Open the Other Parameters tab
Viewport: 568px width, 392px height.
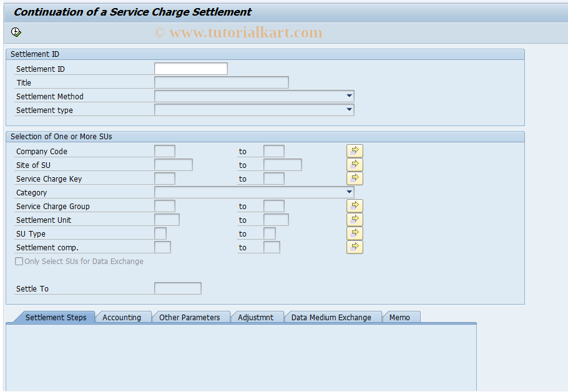190,317
